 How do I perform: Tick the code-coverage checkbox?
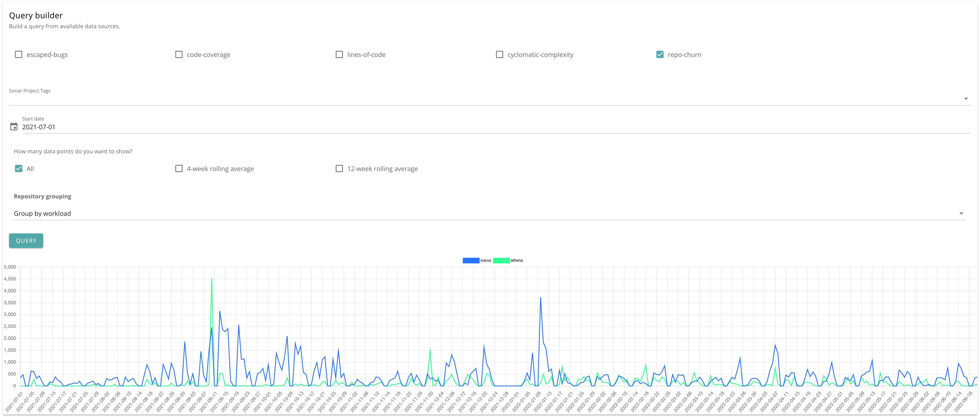[x=179, y=54]
